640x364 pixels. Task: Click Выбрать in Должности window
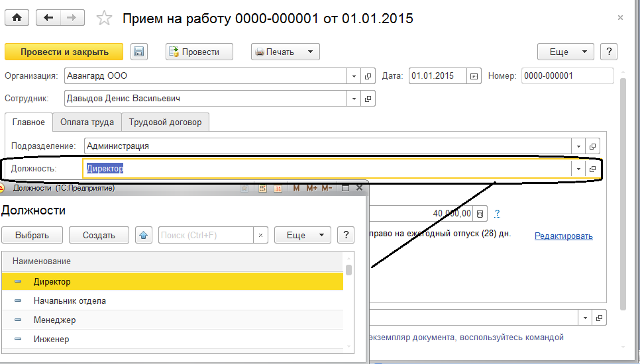click(x=32, y=235)
